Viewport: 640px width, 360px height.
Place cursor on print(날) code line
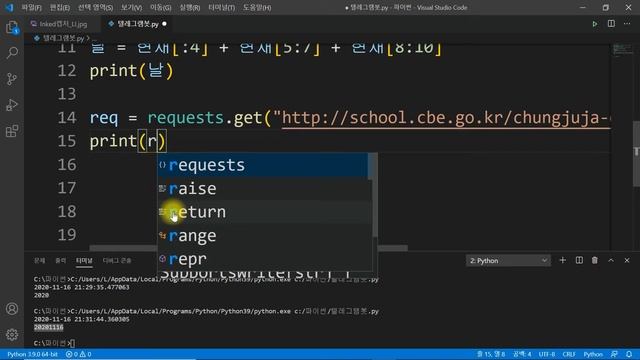coord(131,71)
